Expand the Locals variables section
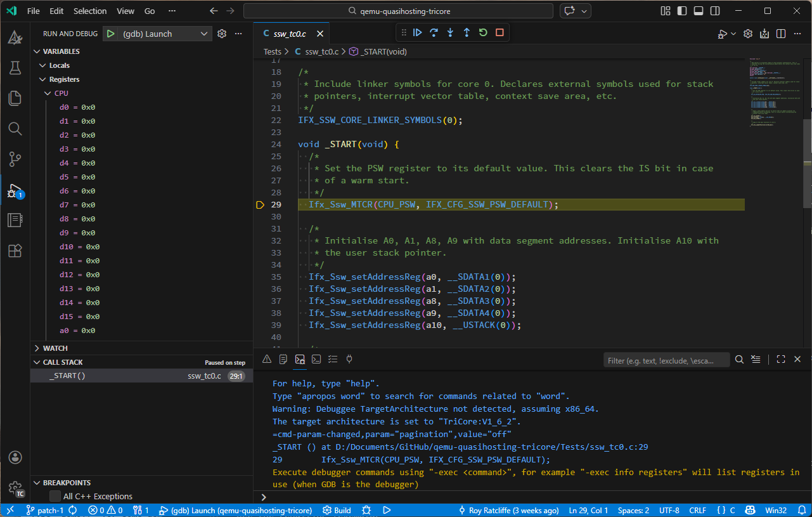Viewport: 812px width, 517px height. [60, 65]
